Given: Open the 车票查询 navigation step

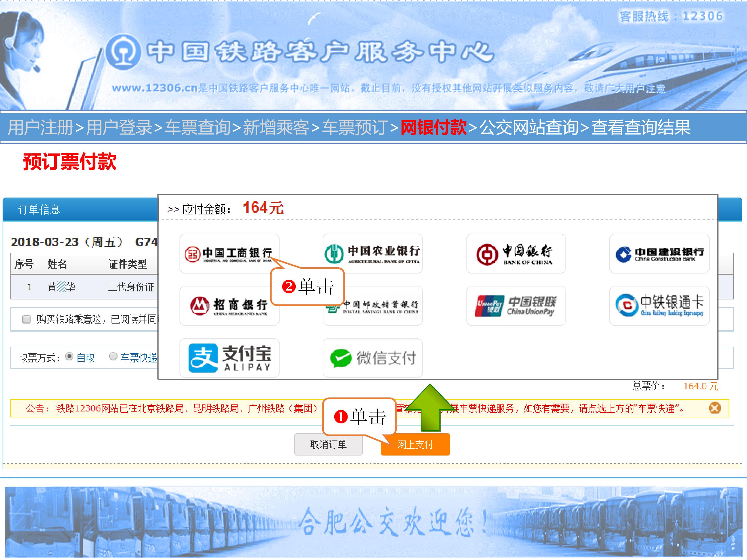Looking at the screenshot, I should (198, 128).
